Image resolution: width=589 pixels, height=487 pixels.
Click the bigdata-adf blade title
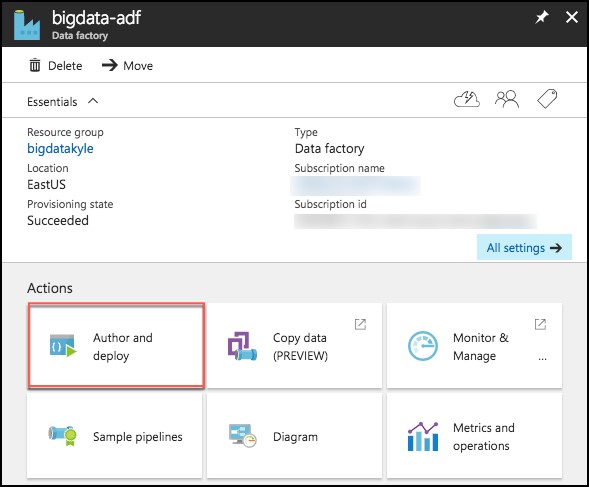96,17
